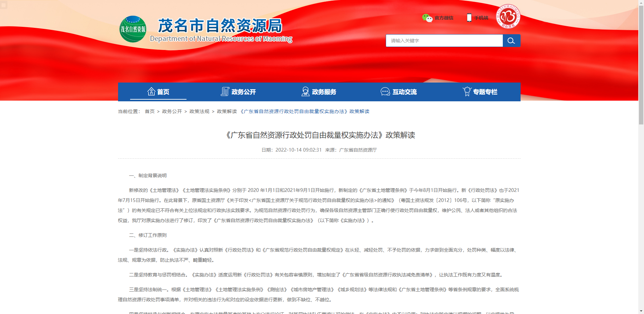
Task: Click the magnifying glass search icon
Action: [511, 41]
